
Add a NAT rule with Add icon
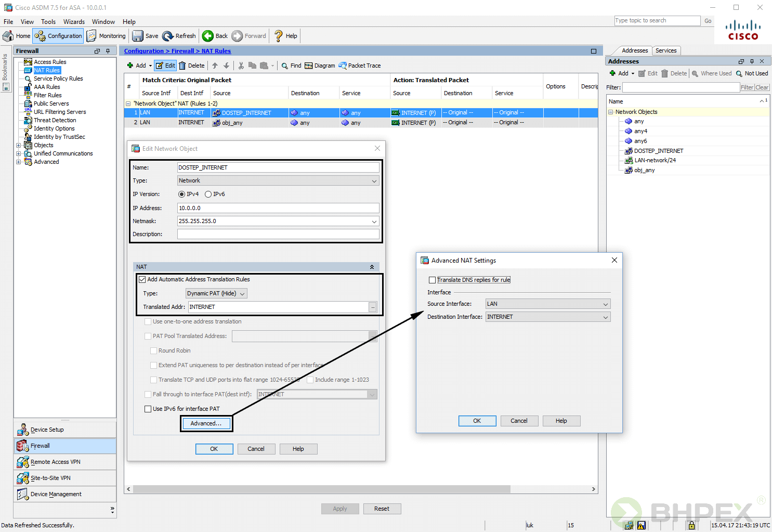click(137, 66)
